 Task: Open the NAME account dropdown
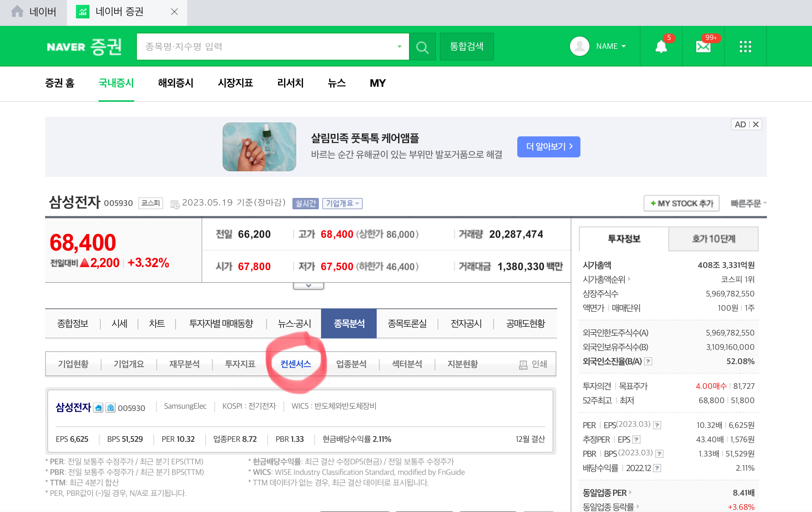point(611,46)
